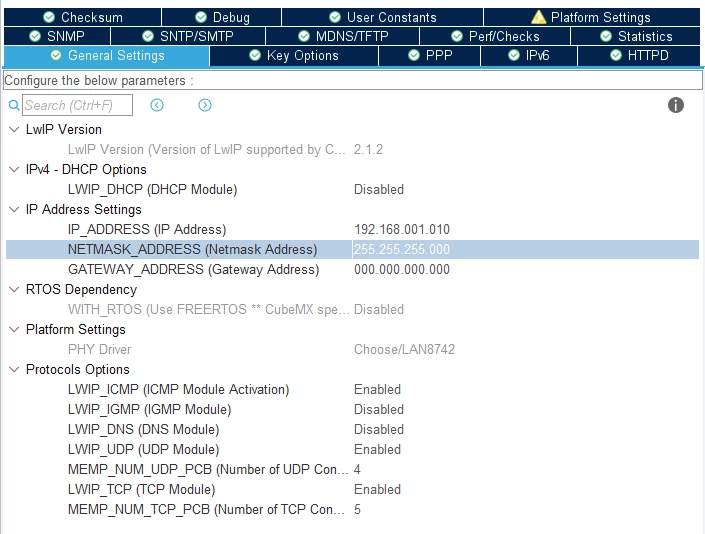Select LWIP_DHCP (DHCP Module) row
Image resolution: width=705 pixels, height=534 pixels.
click(352, 189)
